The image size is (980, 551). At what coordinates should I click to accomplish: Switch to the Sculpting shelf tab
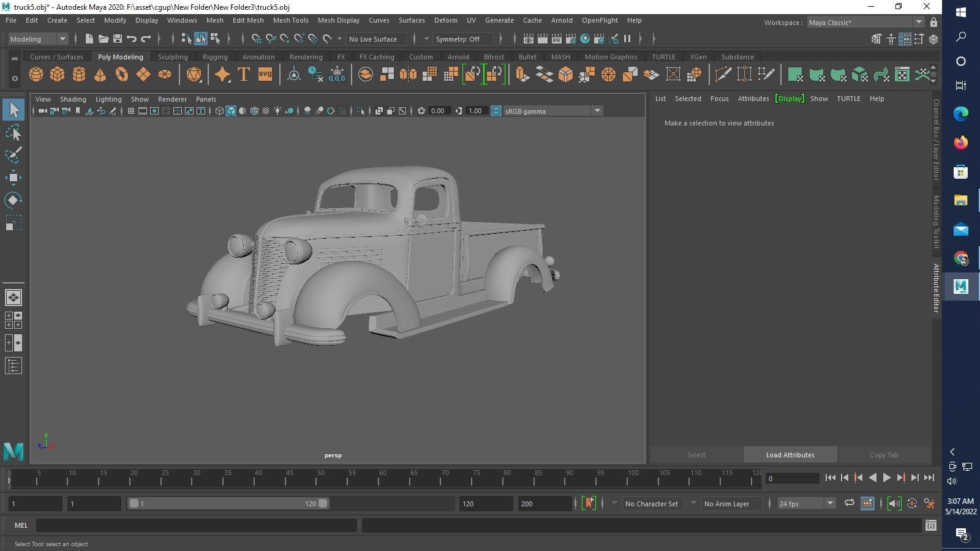click(x=173, y=57)
